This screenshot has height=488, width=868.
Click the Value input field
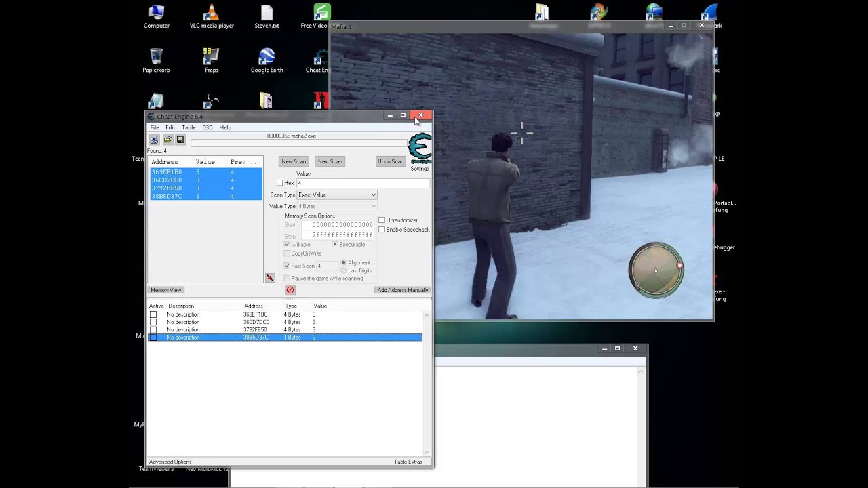(363, 183)
